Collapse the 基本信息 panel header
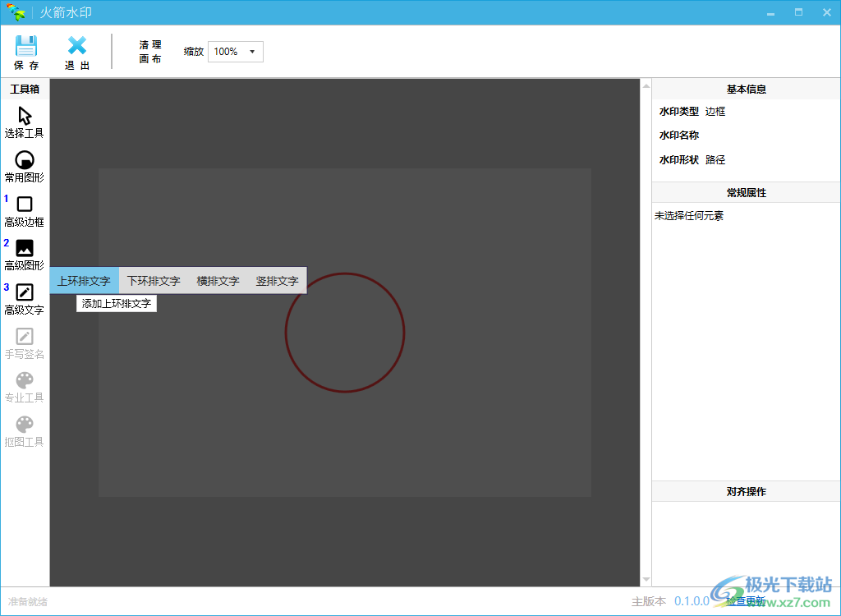 coord(745,88)
